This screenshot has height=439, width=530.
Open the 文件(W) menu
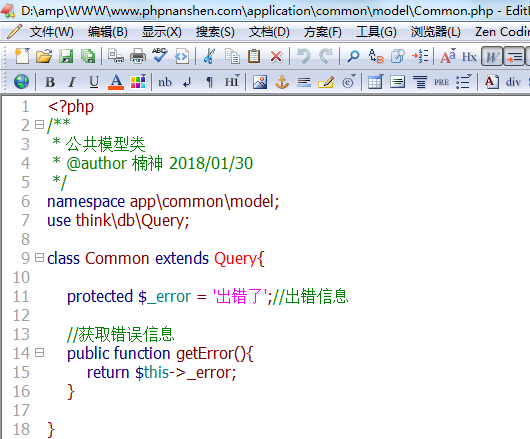pyautogui.click(x=51, y=32)
